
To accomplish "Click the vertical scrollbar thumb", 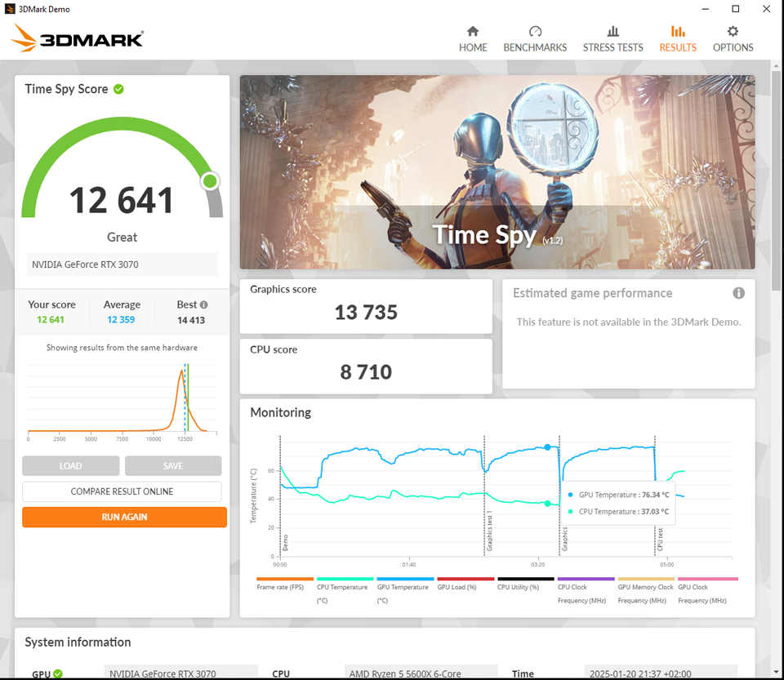I will point(776,180).
